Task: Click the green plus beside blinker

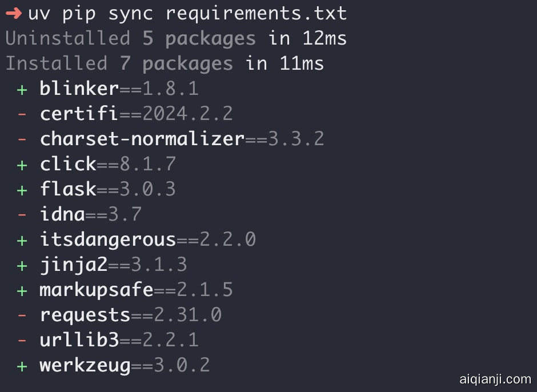Action: point(22,89)
